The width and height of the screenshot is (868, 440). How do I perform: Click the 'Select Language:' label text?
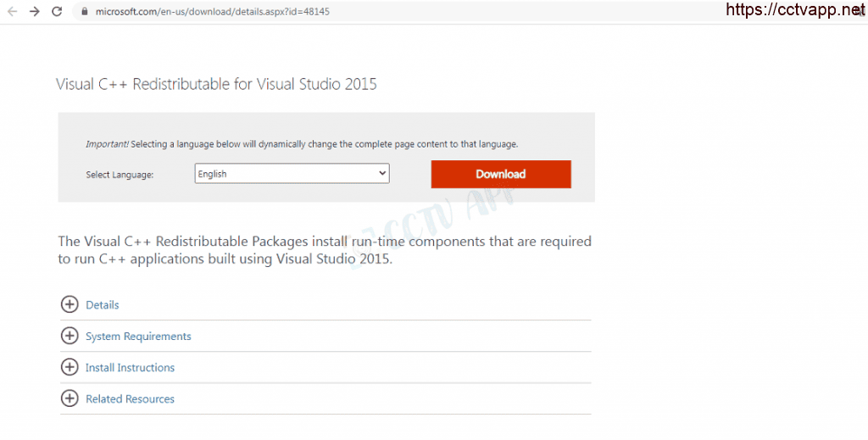click(x=120, y=175)
